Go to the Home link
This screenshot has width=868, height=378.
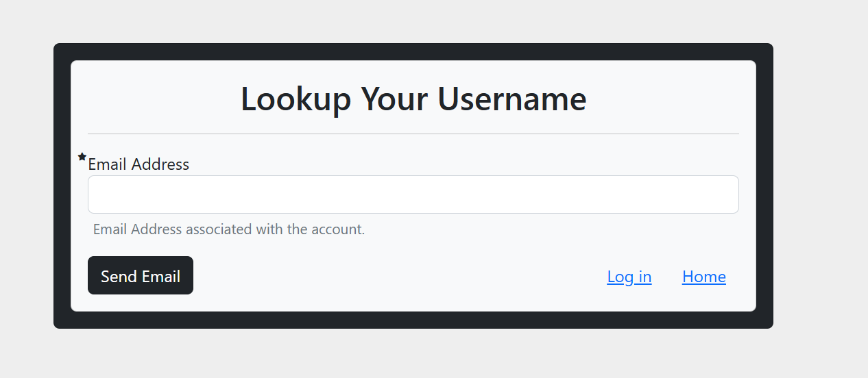click(704, 277)
